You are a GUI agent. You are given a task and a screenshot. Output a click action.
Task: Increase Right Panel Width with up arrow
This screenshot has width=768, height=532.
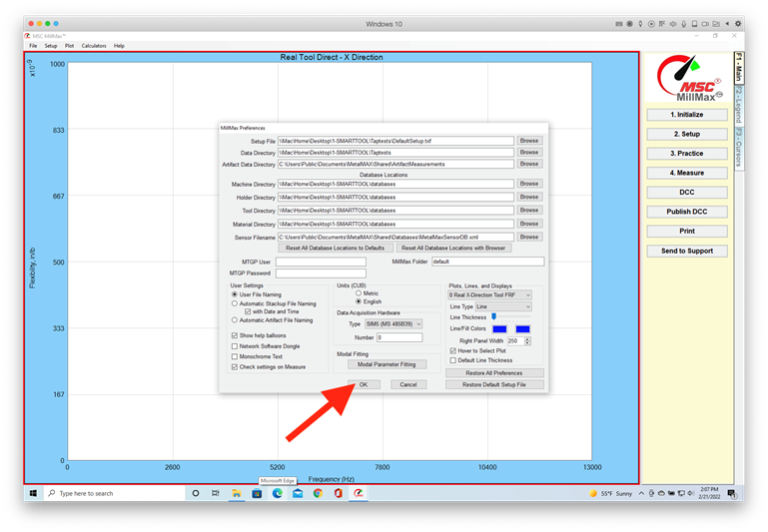coord(527,338)
